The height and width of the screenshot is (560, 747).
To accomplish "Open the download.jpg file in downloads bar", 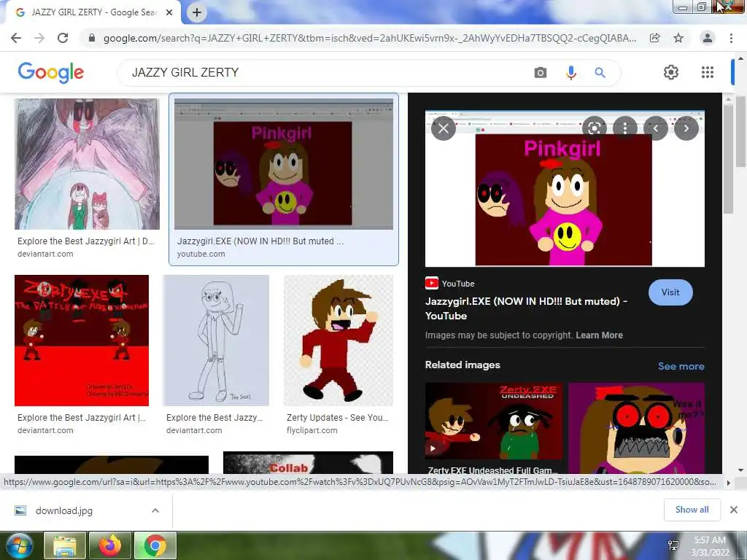I will coord(64,510).
